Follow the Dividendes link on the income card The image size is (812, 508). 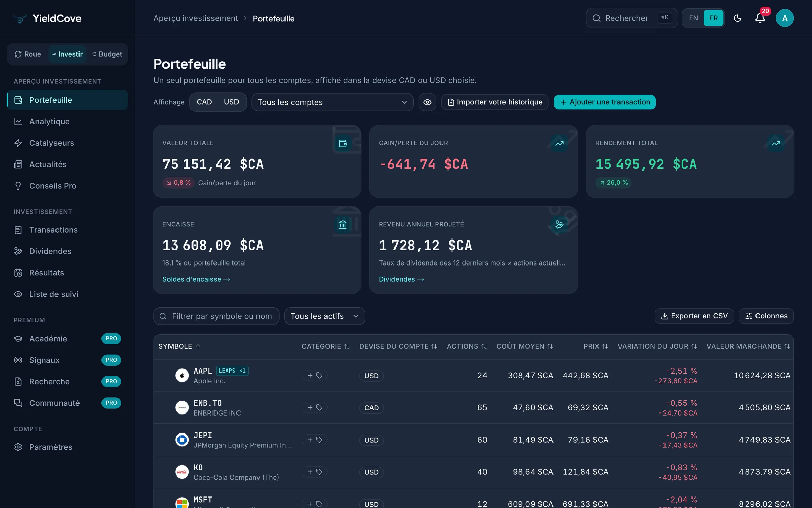(401, 279)
